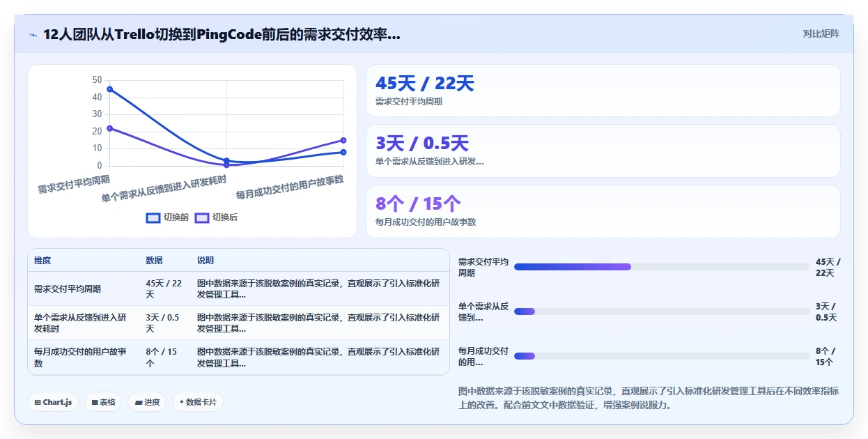Screen dimensions: 868x439
Task: Click the 切换前 point at value 8
Action: (343, 152)
